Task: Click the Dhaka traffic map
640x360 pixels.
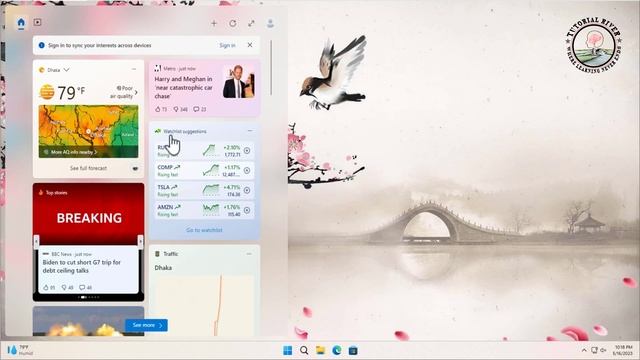Action: click(204, 305)
